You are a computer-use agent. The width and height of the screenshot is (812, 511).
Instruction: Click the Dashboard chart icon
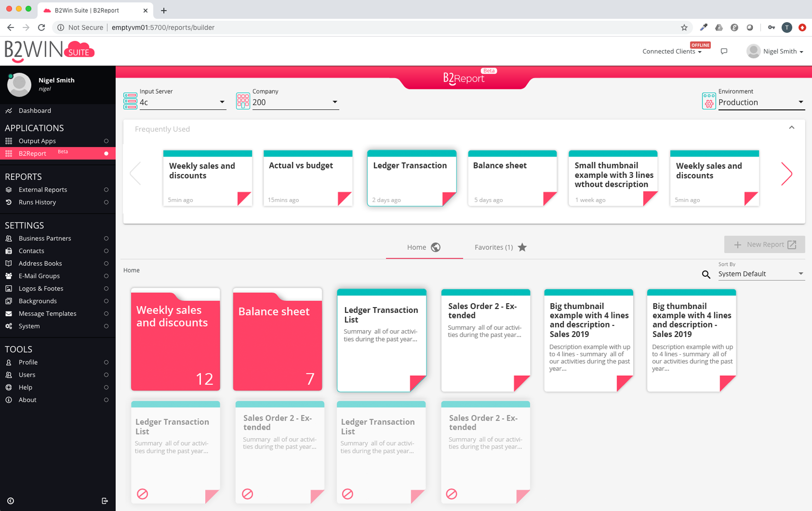click(9, 111)
